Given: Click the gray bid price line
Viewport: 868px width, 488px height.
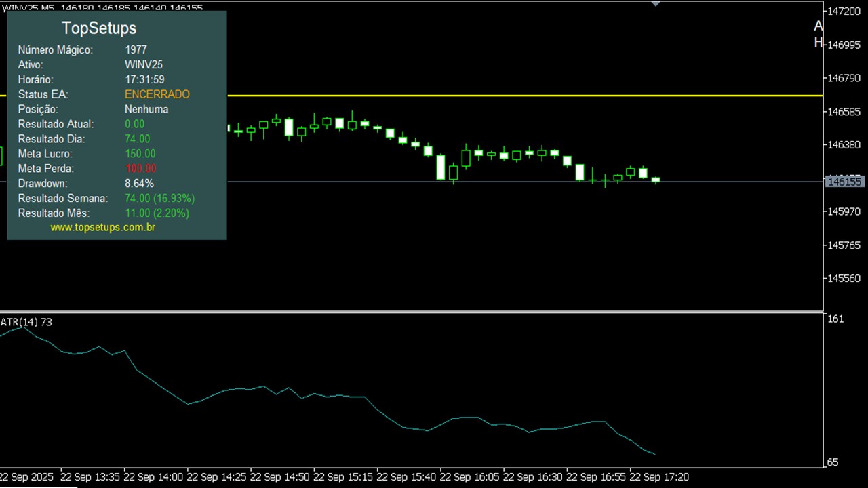Looking at the screenshot, I should coord(746,182).
